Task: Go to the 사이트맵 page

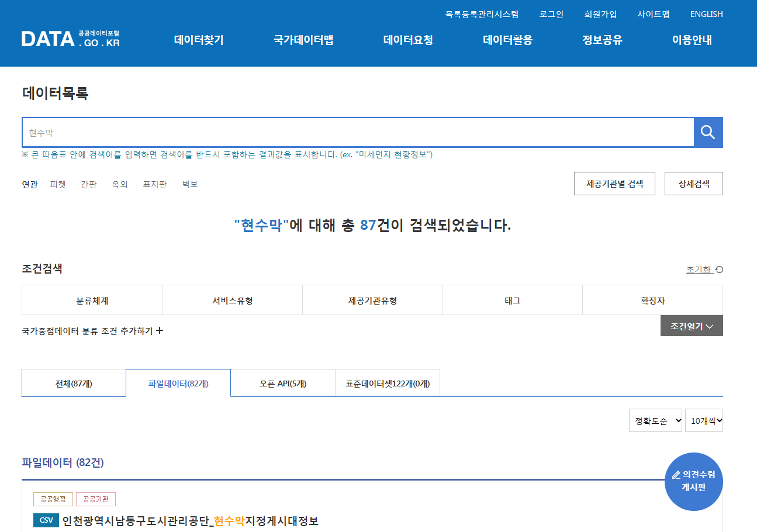Action: [654, 14]
